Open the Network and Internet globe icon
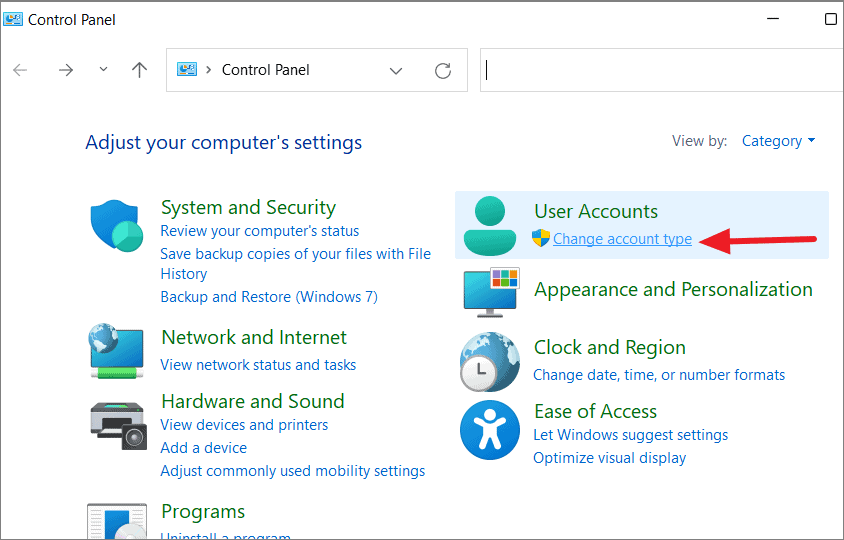The width and height of the screenshot is (844, 540). pos(116,350)
